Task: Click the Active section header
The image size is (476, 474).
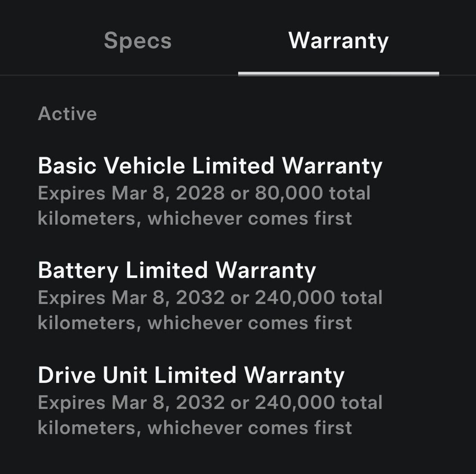Action: pyautogui.click(x=67, y=114)
